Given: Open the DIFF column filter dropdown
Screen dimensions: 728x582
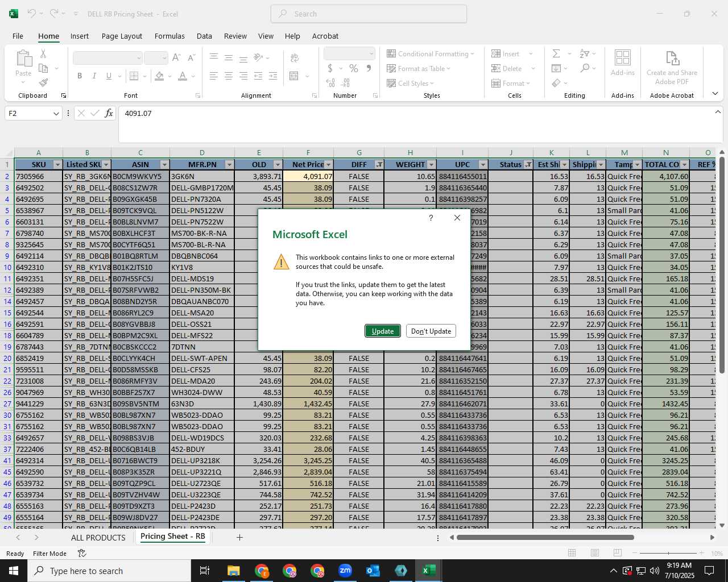Looking at the screenshot, I should [x=379, y=165].
